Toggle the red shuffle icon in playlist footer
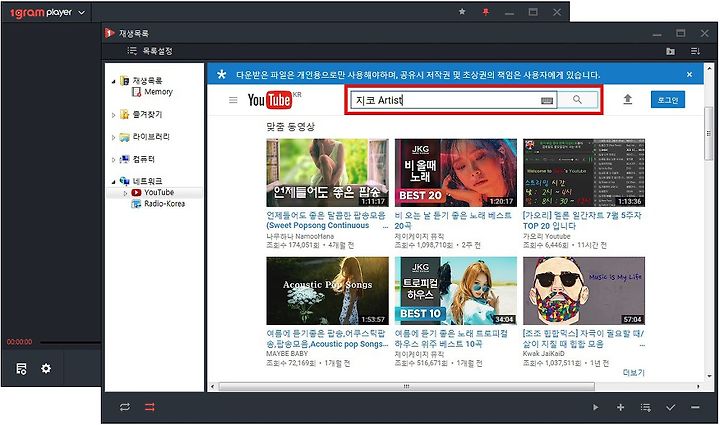Image resolution: width=720 pixels, height=425 pixels. (150, 407)
